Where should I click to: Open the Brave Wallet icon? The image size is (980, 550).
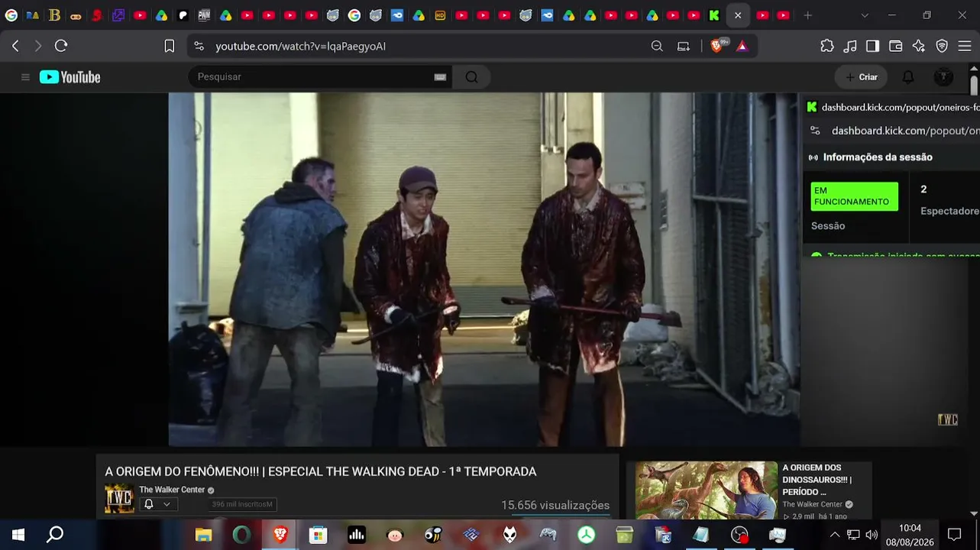click(896, 46)
